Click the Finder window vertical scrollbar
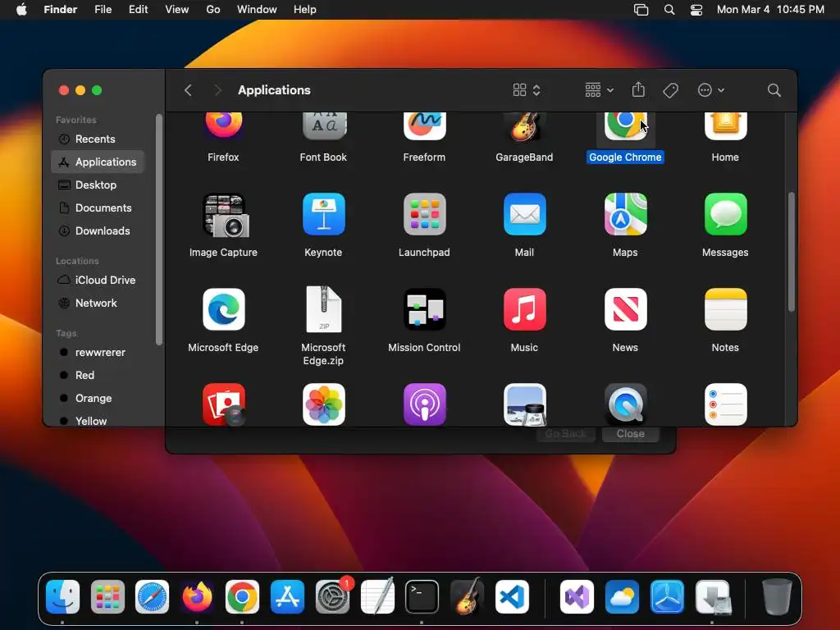This screenshot has width=840, height=630. tap(792, 252)
